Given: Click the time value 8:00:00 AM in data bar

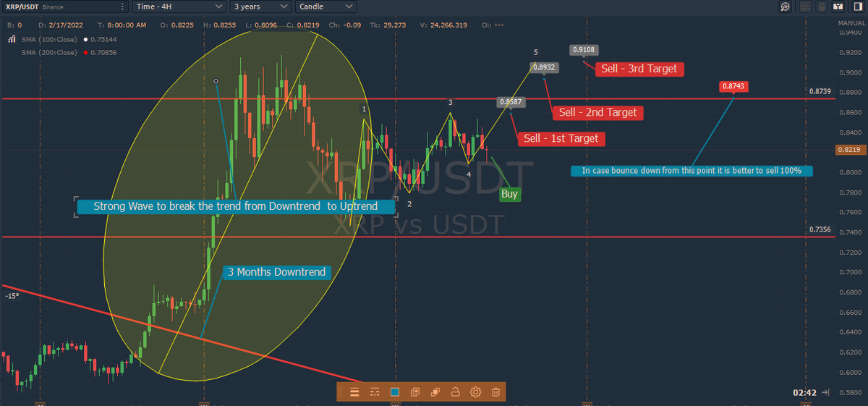Looking at the screenshot, I should point(126,24).
